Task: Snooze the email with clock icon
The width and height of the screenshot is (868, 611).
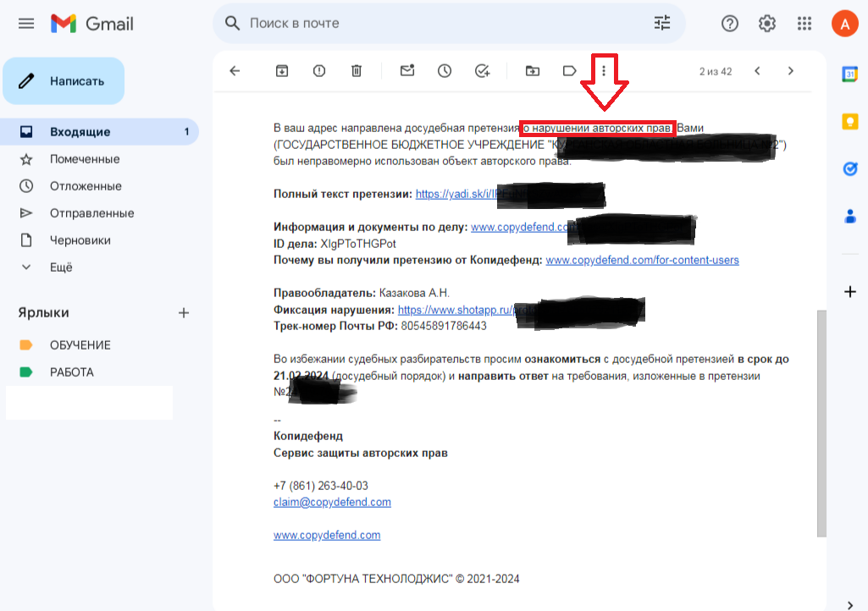Action: pyautogui.click(x=445, y=71)
